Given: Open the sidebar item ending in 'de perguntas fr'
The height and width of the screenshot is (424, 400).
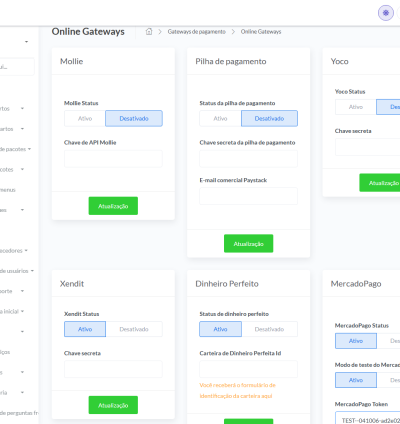Looking at the screenshot, I should click(19, 413).
